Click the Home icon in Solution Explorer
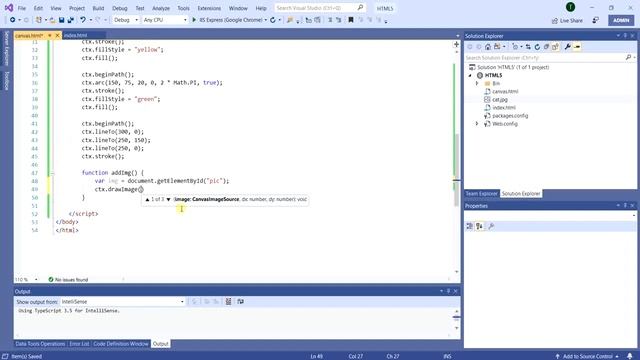 (488, 47)
